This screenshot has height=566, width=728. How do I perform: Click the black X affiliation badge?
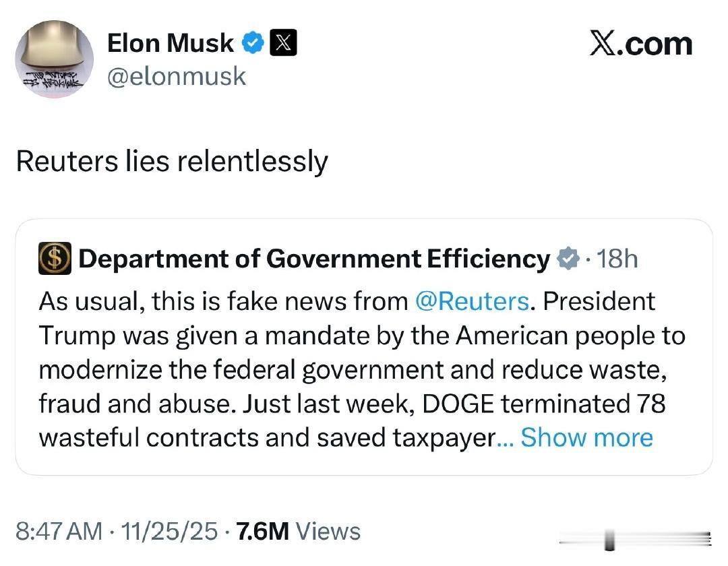pos(282,44)
